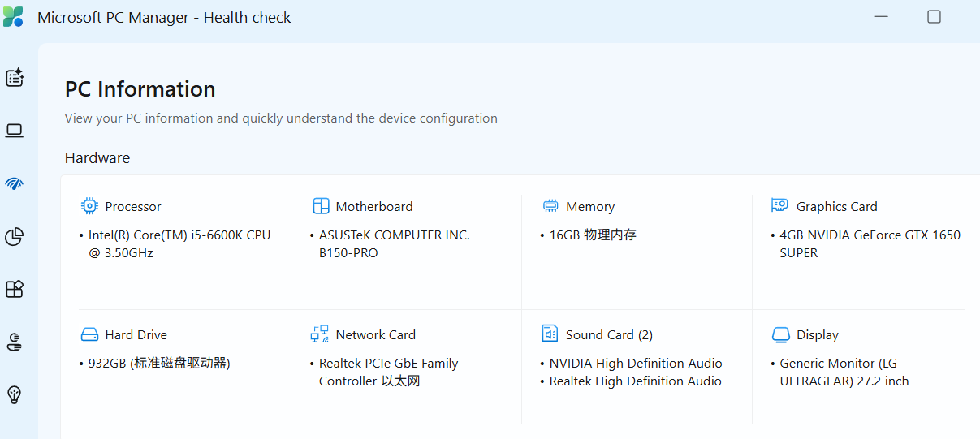980x439 pixels.
Task: Select the ASUSTeK B150-PRO motherboard text
Action: click(x=395, y=244)
